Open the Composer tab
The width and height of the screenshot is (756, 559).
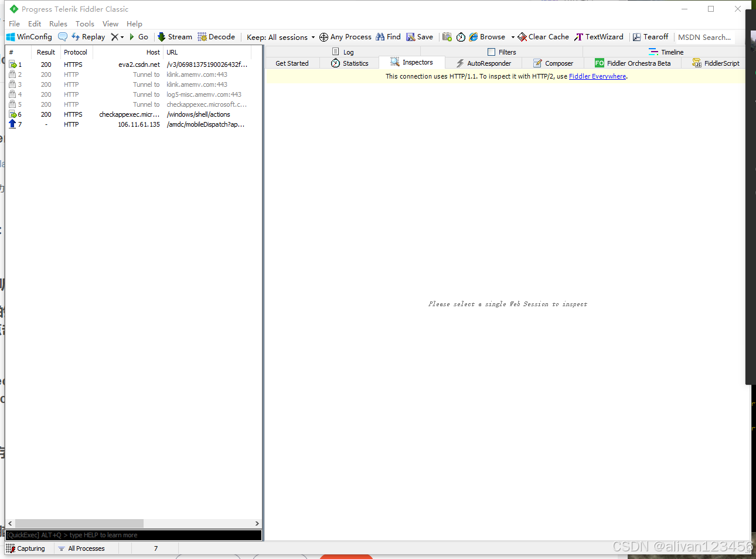pos(553,63)
